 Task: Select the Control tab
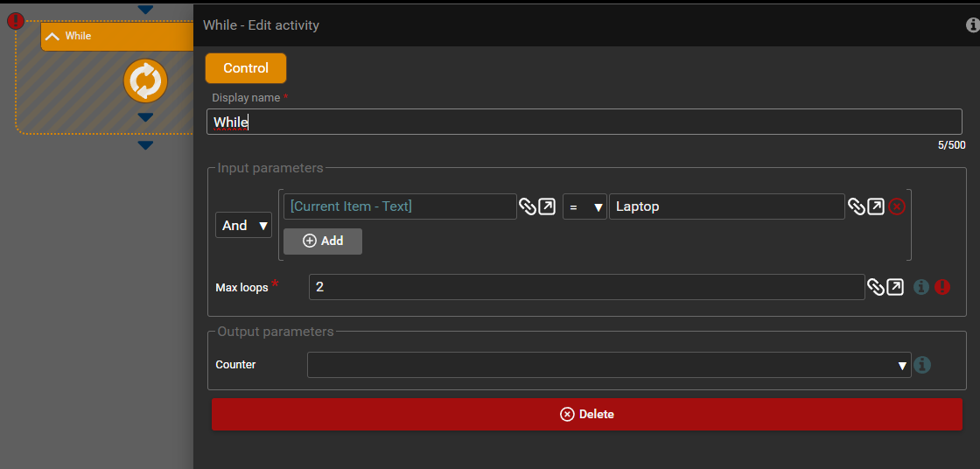point(246,68)
